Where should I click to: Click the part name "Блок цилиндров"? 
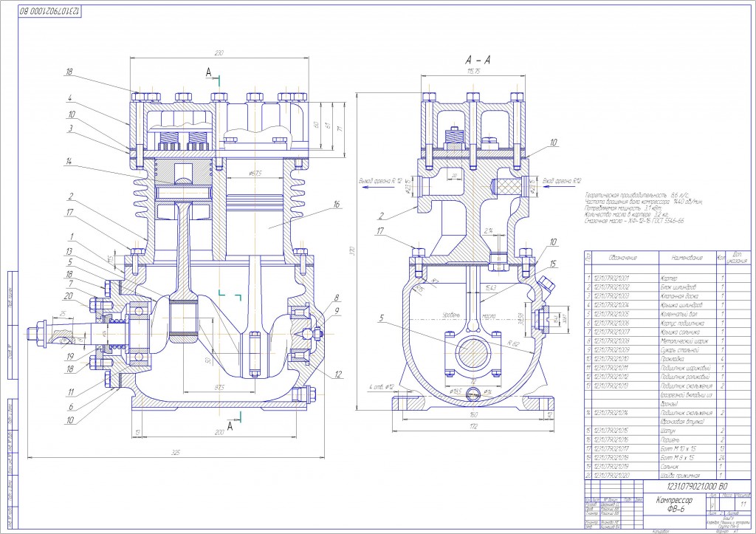pos(678,287)
